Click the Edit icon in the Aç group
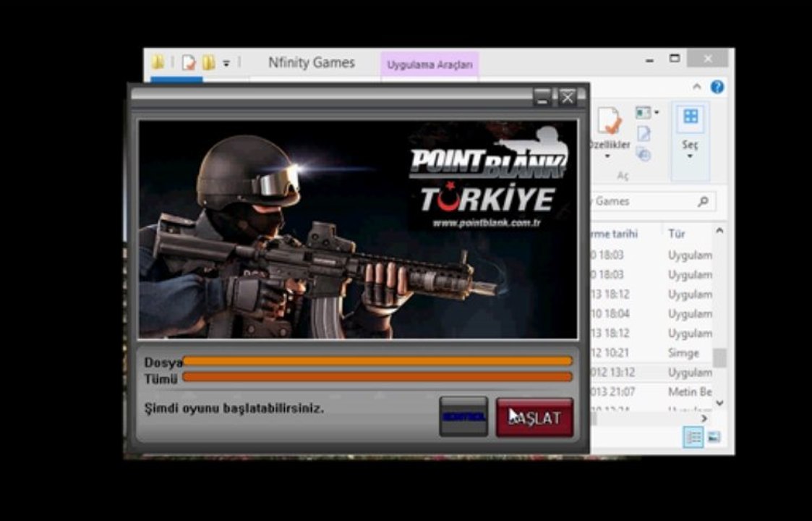Image resolution: width=812 pixels, height=521 pixels. click(x=644, y=134)
